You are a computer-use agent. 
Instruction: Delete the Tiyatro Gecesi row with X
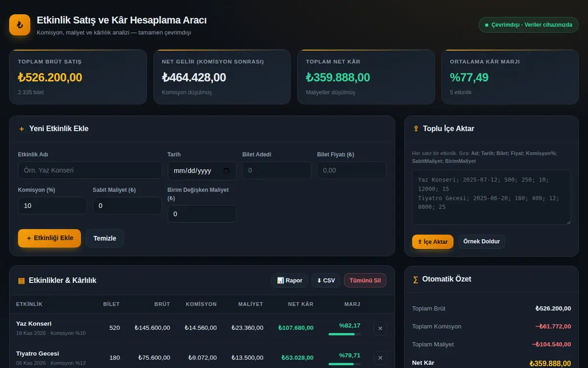pyautogui.click(x=380, y=358)
